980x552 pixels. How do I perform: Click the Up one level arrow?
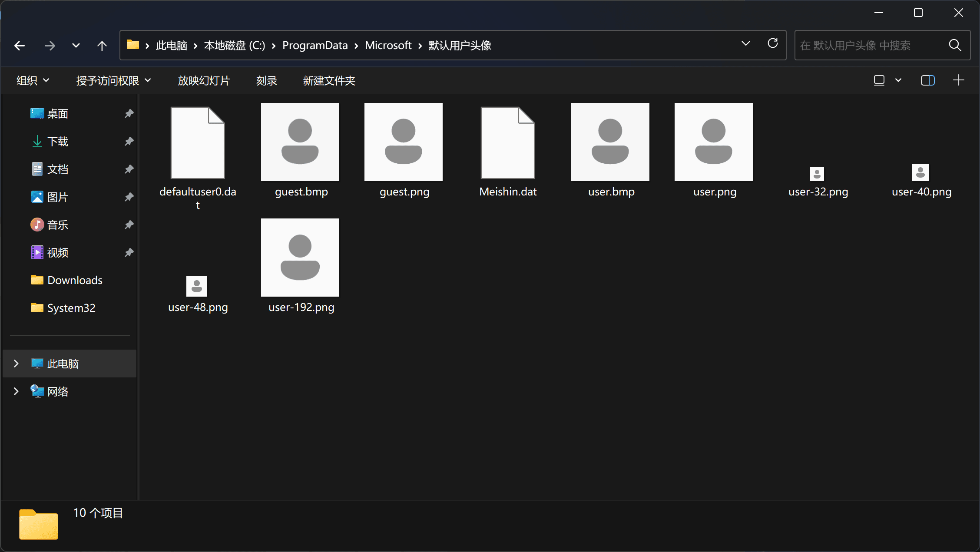point(102,46)
